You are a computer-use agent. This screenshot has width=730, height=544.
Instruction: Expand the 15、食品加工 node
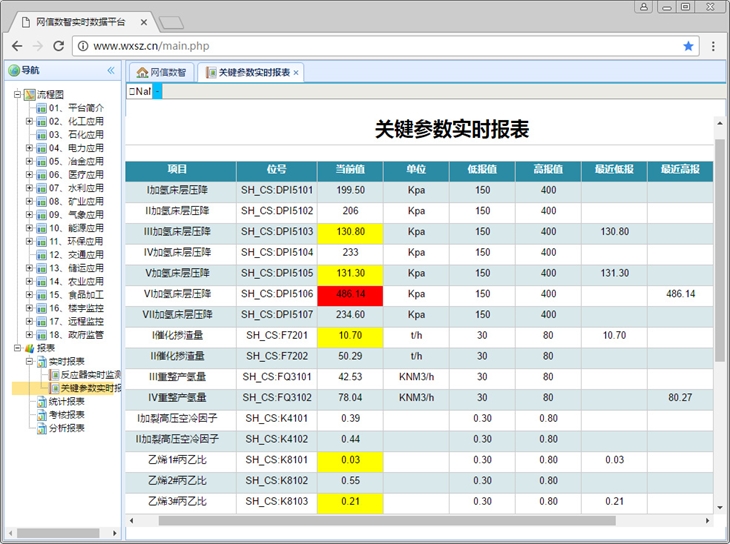tap(29, 295)
